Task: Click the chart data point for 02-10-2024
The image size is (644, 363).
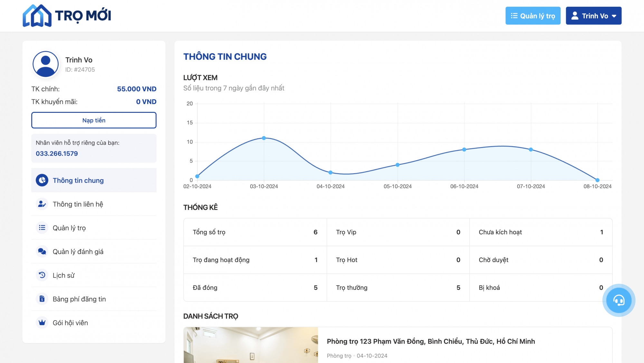Action: click(197, 176)
